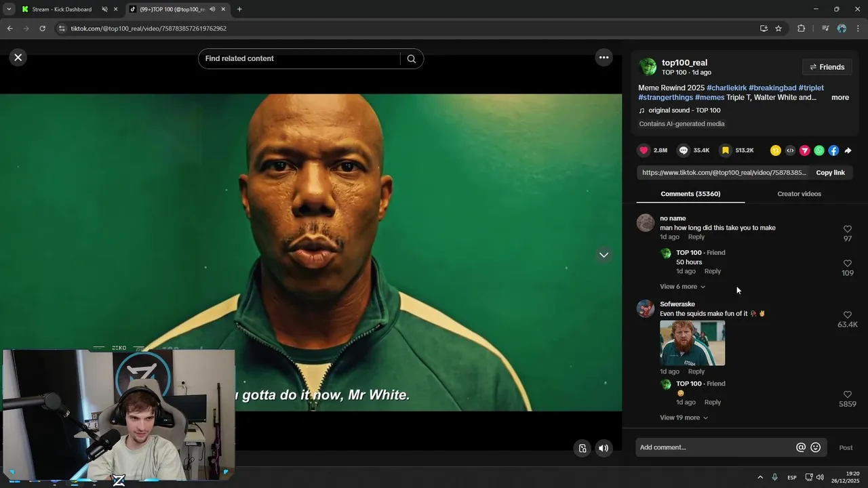The height and width of the screenshot is (488, 868).
Task: Mute the TOP 100 TikTok tab audio
Action: 212,9
